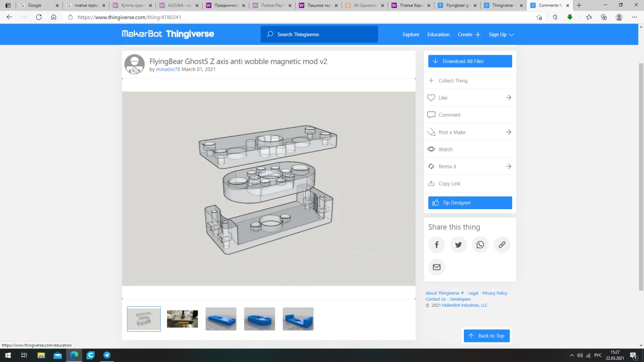Open the Explore menu item
The image size is (644, 362).
pos(411,35)
